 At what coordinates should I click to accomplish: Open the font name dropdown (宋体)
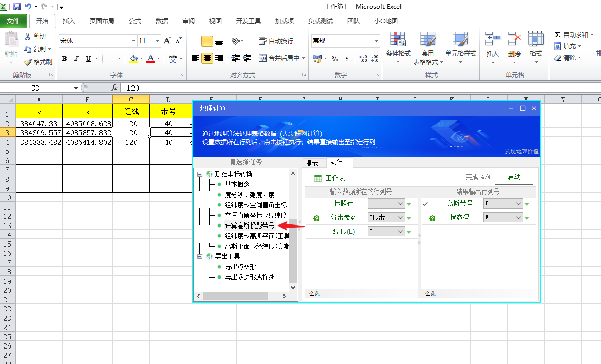133,41
